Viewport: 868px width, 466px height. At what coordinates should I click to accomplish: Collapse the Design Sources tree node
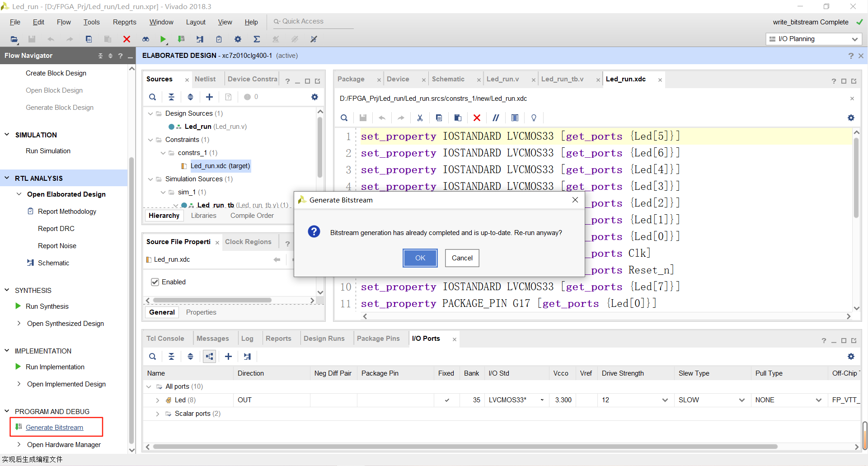150,113
